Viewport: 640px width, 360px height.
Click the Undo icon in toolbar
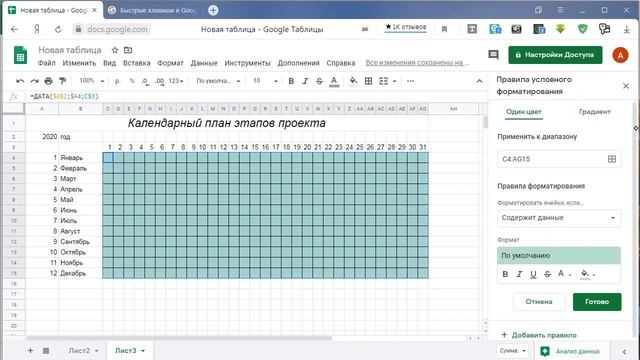click(20, 81)
